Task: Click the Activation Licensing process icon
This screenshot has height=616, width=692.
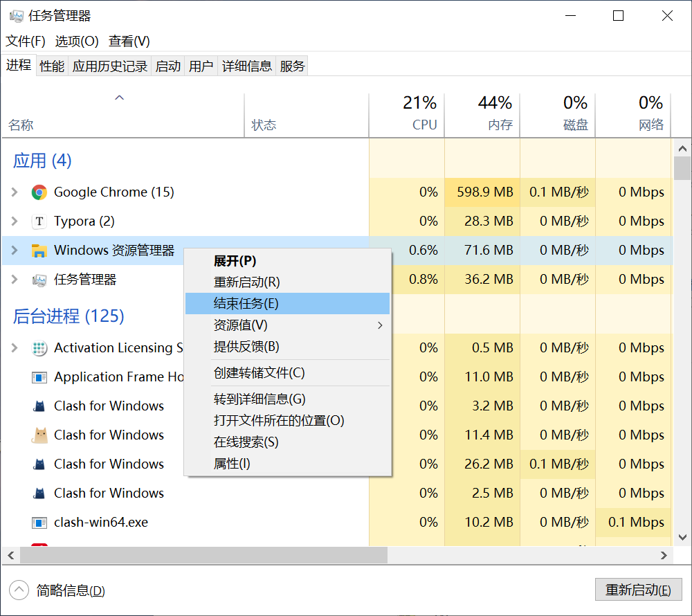Action: click(39, 348)
